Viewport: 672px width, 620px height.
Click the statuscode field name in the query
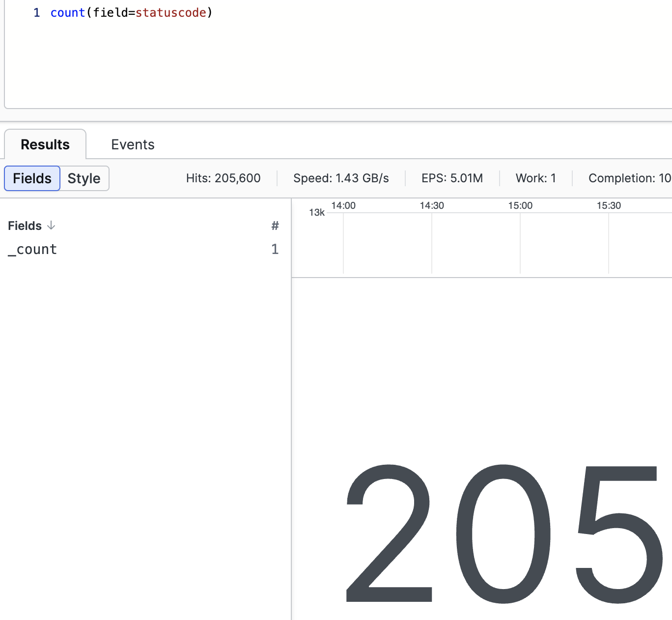pyautogui.click(x=170, y=12)
